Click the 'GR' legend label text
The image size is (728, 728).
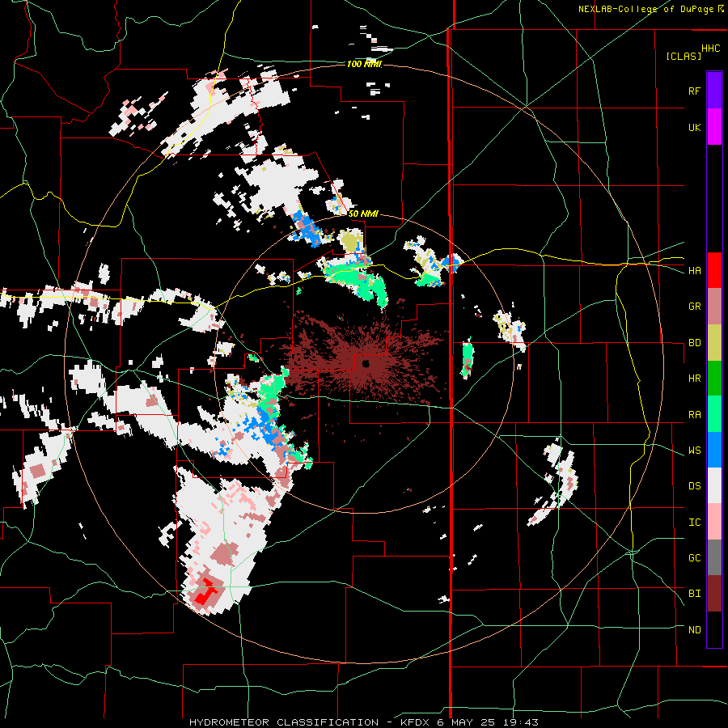(694, 306)
